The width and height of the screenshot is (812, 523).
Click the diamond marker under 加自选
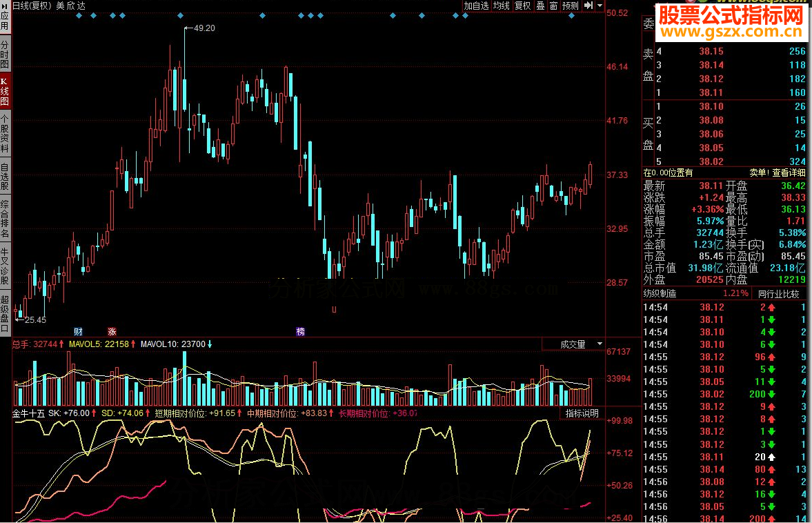coord(465,16)
